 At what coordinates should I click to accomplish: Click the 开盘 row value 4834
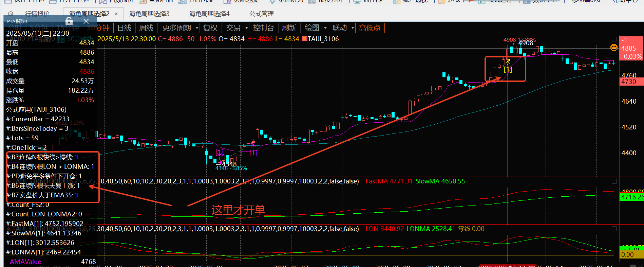click(87, 43)
